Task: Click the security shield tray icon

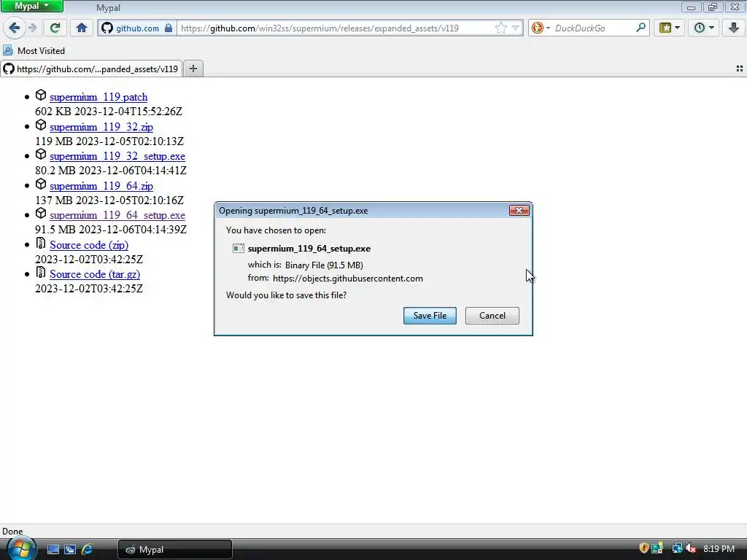Action: 643,548
